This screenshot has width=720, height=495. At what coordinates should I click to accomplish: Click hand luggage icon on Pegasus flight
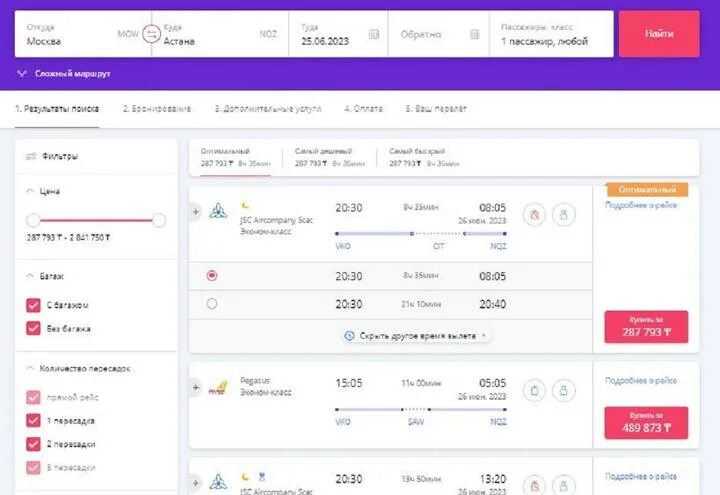tap(563, 391)
